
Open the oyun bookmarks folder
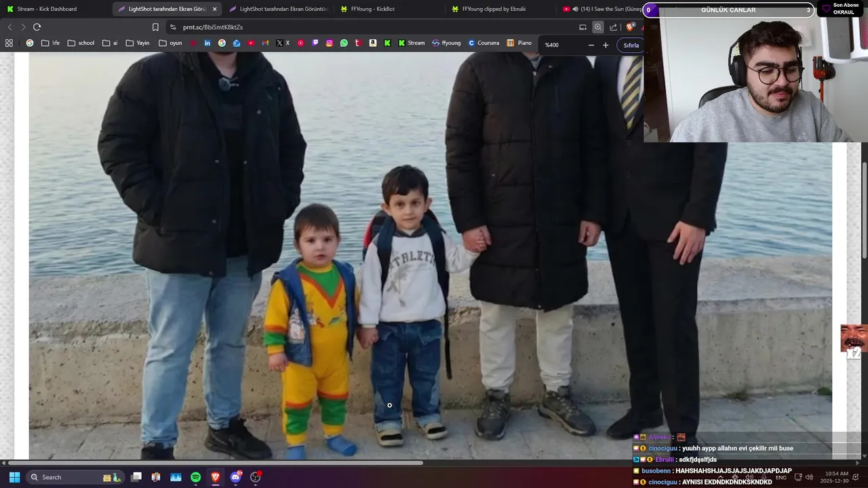coord(171,43)
